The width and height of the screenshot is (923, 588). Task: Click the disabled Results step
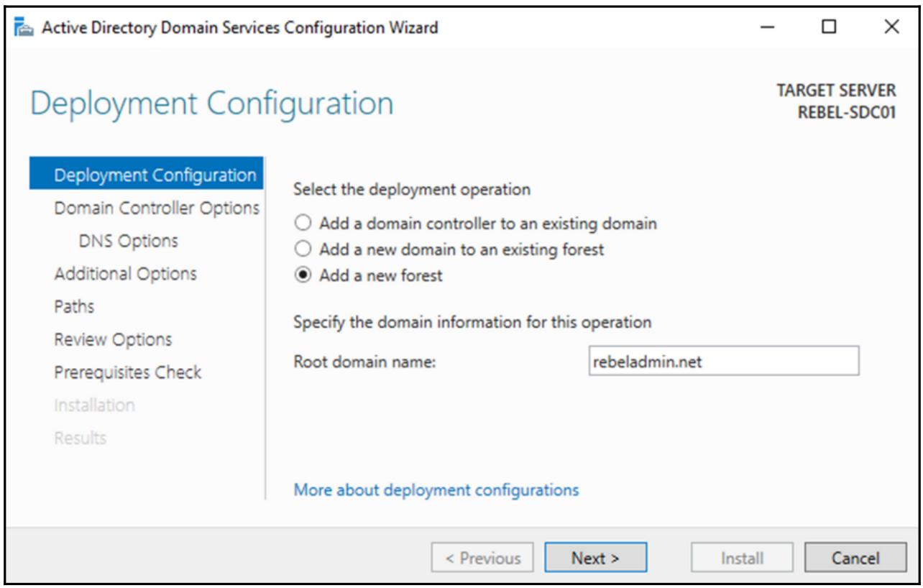(x=80, y=438)
